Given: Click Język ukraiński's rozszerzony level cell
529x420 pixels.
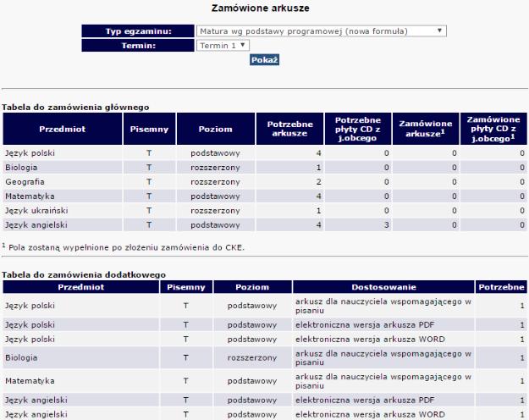Looking at the screenshot, I should tap(215, 211).
